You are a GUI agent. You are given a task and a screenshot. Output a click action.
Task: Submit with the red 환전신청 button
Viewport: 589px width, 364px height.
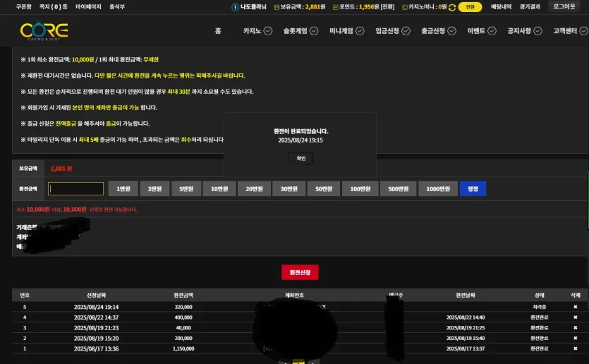click(300, 272)
